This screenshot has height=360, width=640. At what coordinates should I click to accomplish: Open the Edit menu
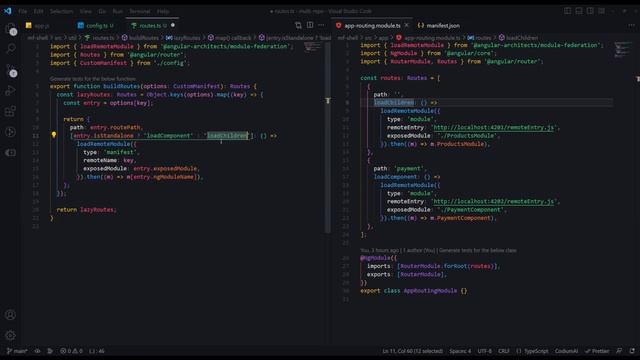tap(38, 11)
